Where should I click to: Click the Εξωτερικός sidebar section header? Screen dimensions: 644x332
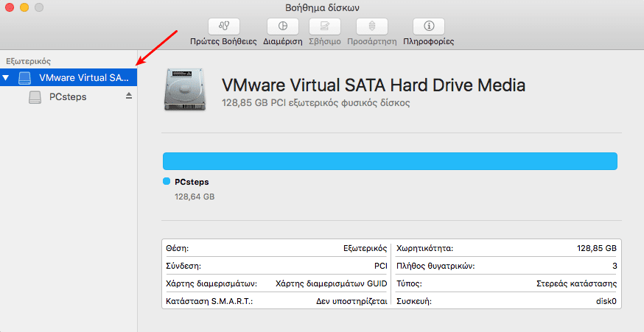point(28,61)
